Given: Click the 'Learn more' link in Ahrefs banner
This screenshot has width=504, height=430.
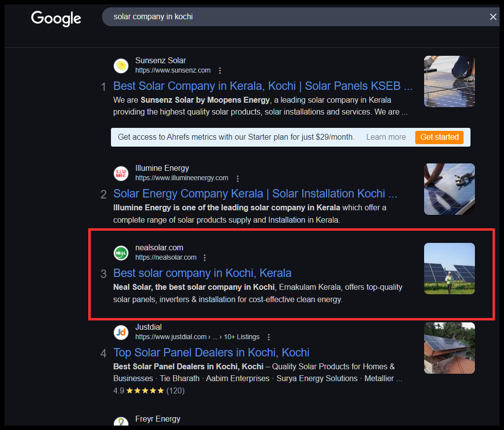Looking at the screenshot, I should (x=386, y=137).
